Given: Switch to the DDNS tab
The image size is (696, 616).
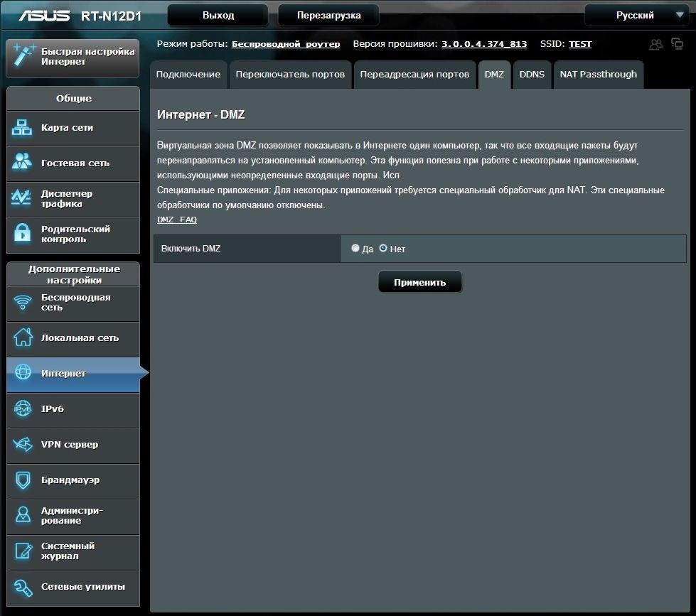Looking at the screenshot, I should (x=532, y=75).
